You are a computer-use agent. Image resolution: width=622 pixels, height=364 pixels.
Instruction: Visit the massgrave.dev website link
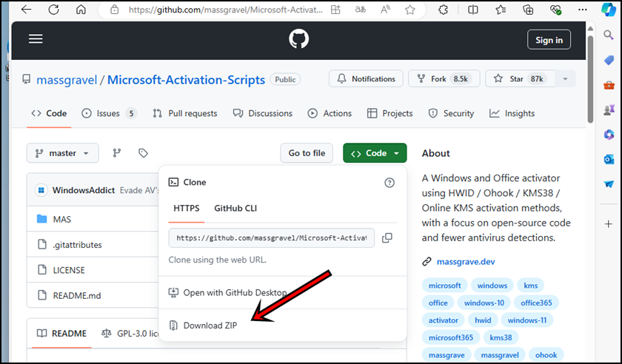466,262
